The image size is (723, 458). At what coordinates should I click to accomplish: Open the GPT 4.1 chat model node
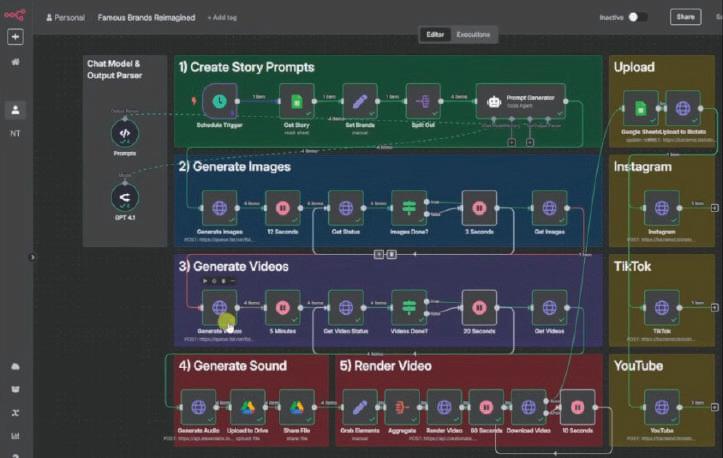125,197
